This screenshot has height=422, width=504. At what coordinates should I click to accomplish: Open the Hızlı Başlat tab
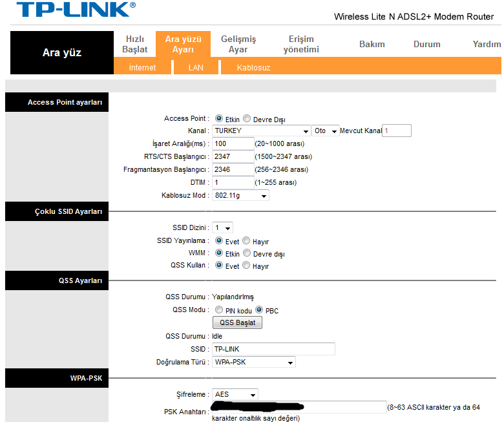[134, 44]
